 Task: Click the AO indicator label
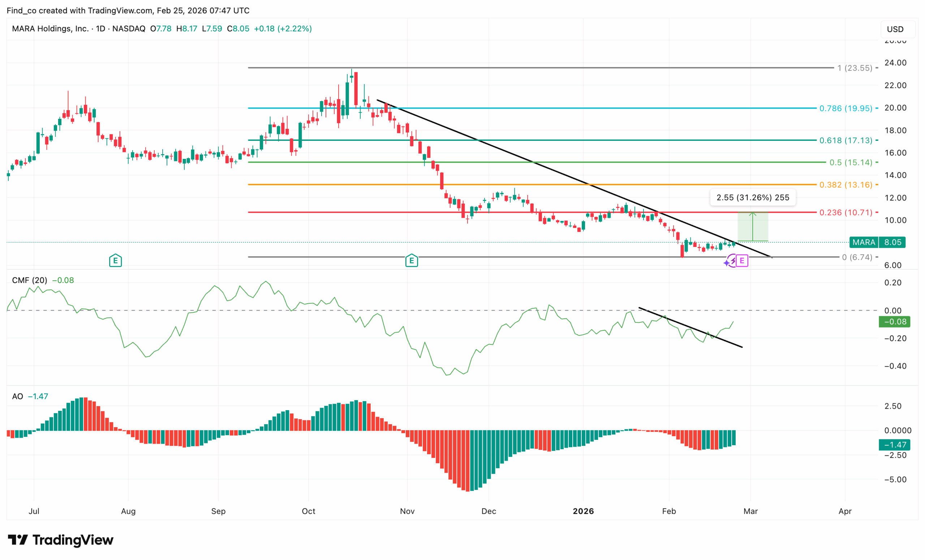click(x=18, y=396)
